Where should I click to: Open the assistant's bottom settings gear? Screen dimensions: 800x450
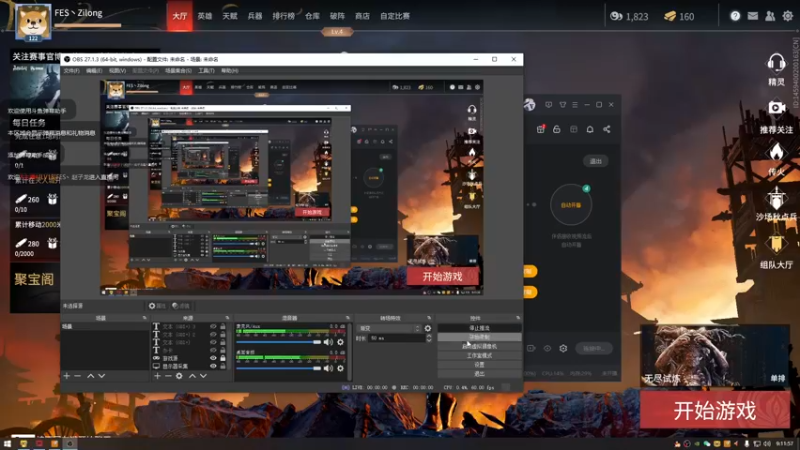[x=563, y=348]
